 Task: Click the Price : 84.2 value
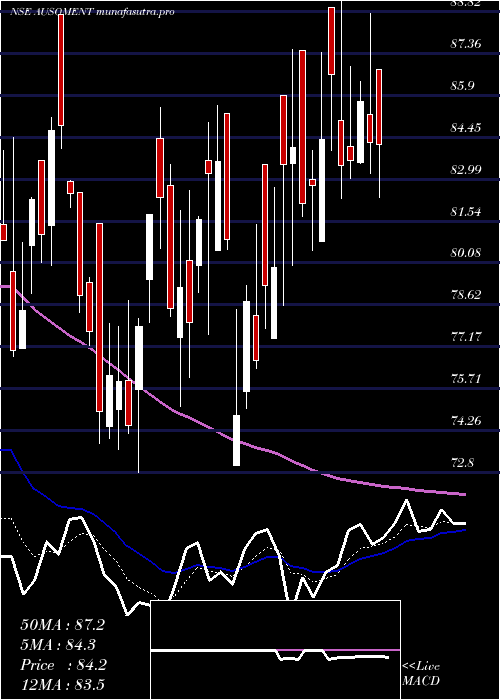click(63, 665)
